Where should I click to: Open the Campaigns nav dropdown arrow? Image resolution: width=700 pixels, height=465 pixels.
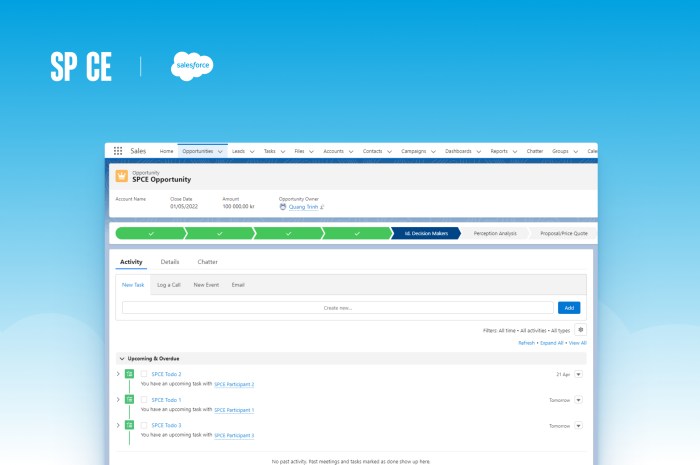point(433,152)
